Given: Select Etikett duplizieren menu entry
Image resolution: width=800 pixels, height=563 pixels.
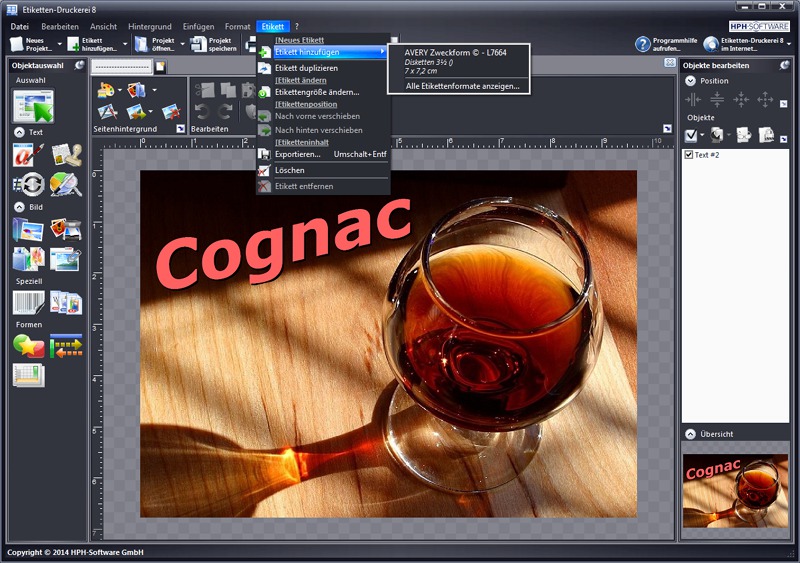Looking at the screenshot, I should (x=323, y=68).
